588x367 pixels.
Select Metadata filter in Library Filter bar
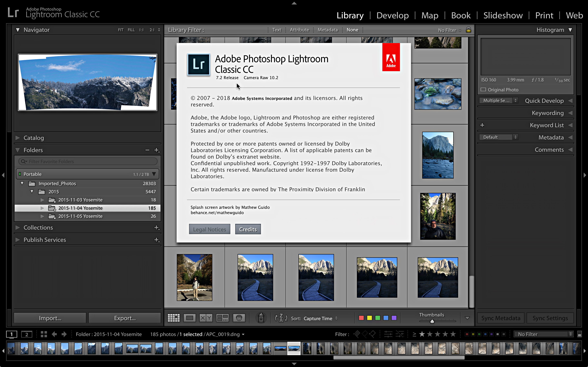point(328,30)
